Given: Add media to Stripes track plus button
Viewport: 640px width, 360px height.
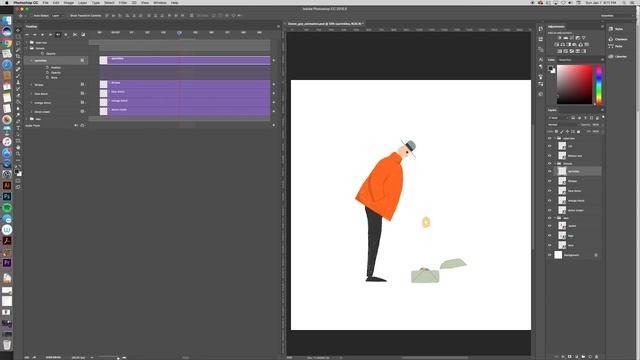Looking at the screenshot, I should tap(274, 84).
